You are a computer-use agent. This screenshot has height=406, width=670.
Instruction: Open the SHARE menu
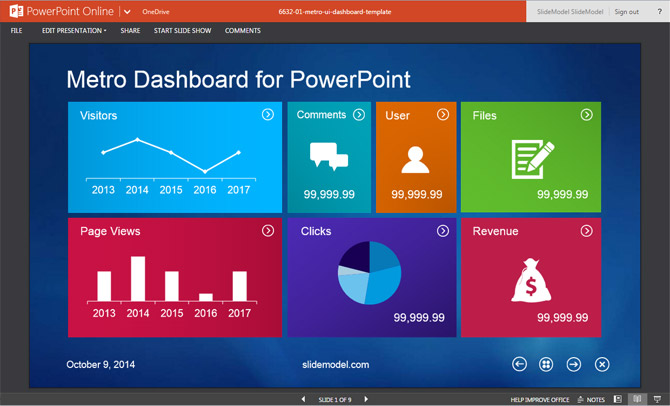130,31
